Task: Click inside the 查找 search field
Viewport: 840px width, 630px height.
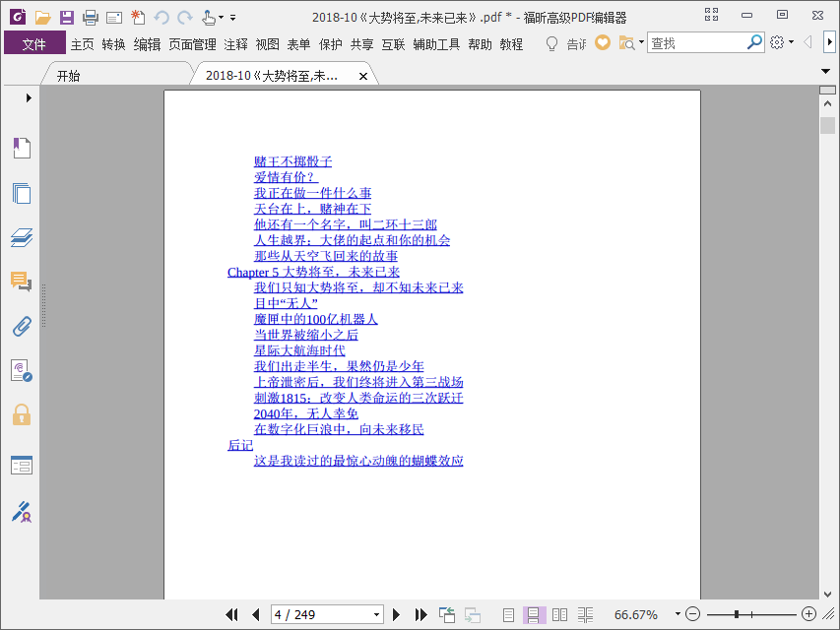Action: pos(696,42)
